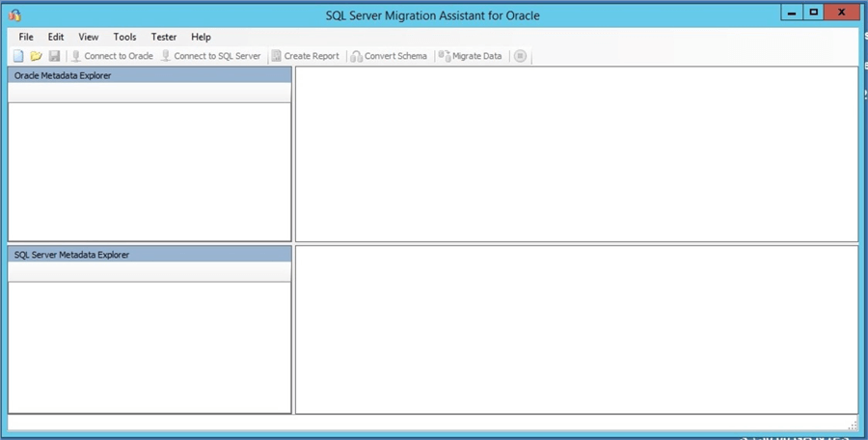
Task: Click the Migrate Data button
Action: pos(471,56)
